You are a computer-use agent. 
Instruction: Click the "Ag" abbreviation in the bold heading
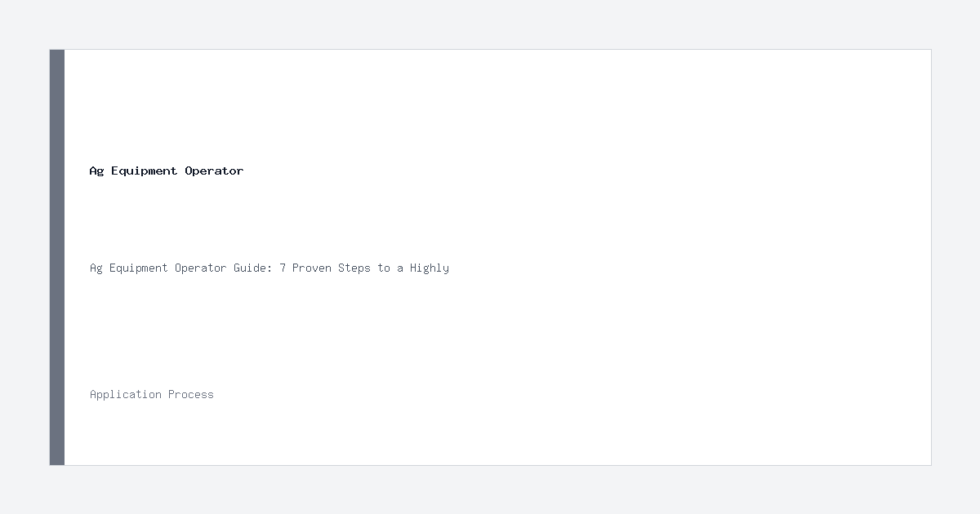[x=97, y=171]
